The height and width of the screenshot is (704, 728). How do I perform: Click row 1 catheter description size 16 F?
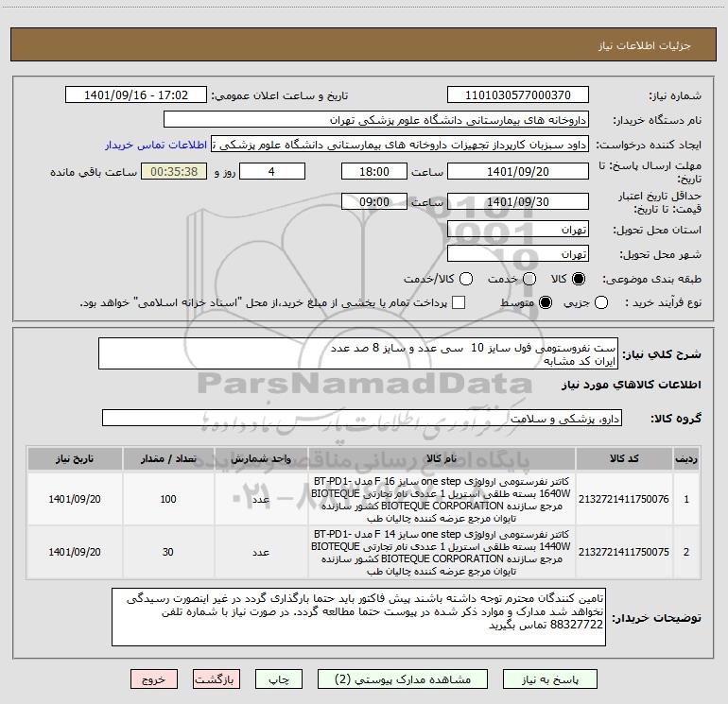tap(442, 499)
